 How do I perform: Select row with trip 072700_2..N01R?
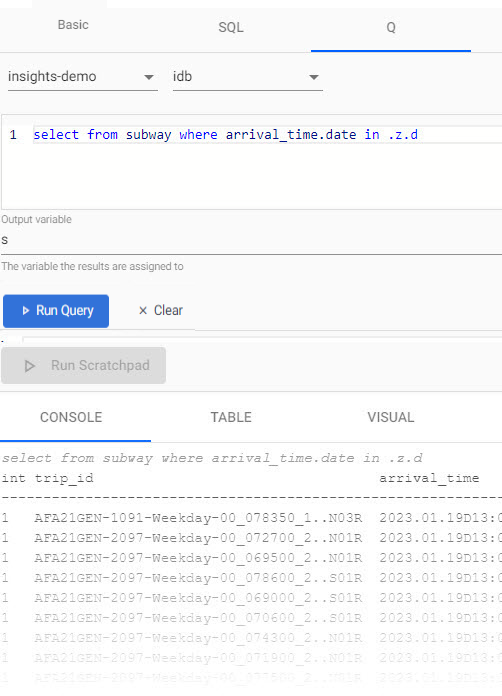click(x=251, y=538)
